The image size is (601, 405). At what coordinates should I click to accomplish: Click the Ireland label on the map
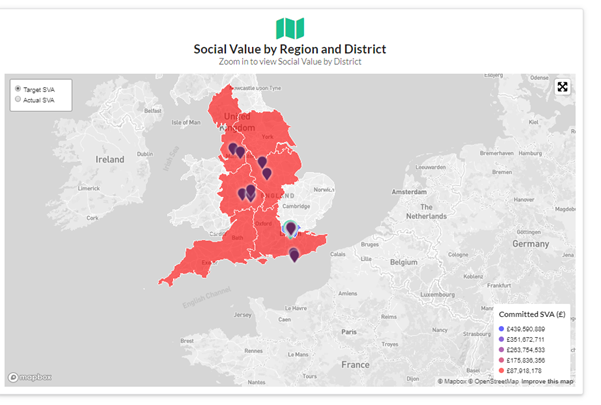pos(109,159)
